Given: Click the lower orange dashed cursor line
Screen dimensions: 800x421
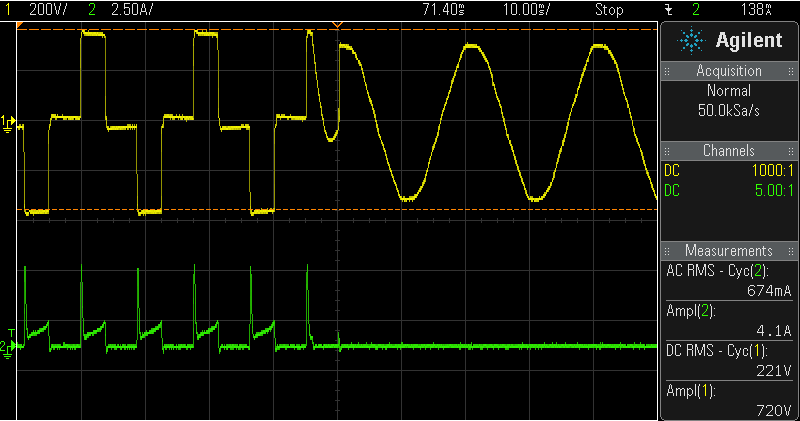Looking at the screenshot, I should pos(337,209).
